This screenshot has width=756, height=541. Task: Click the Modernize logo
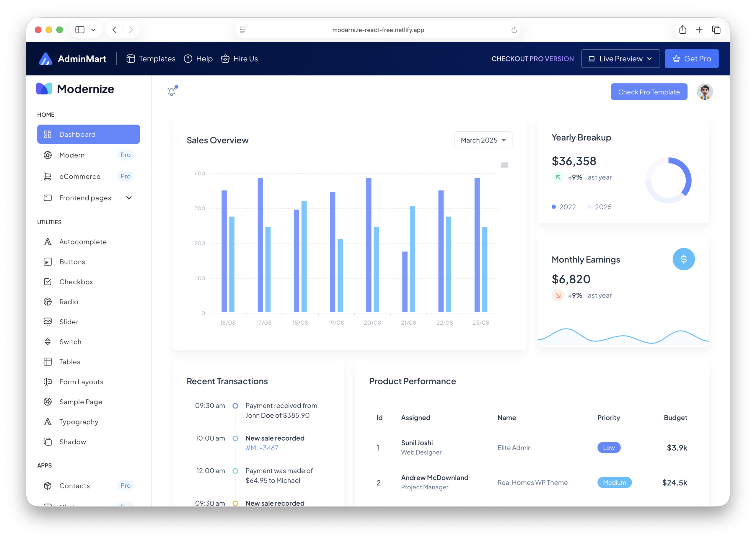click(75, 89)
